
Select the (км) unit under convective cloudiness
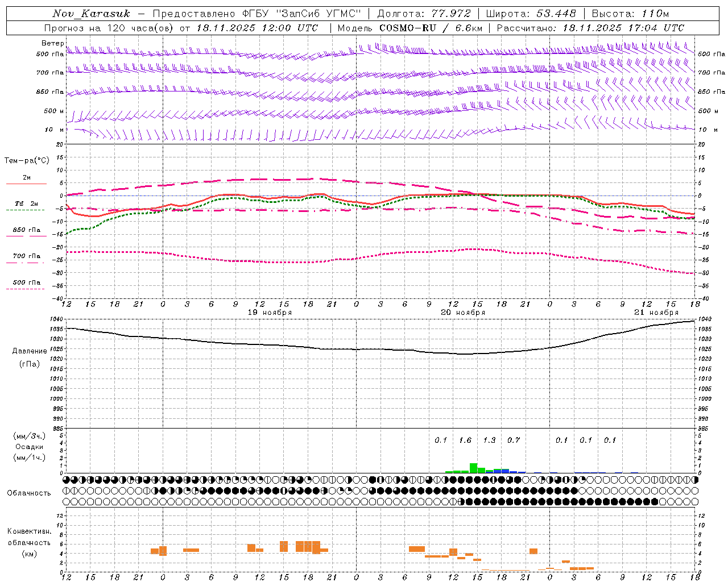[30, 554]
